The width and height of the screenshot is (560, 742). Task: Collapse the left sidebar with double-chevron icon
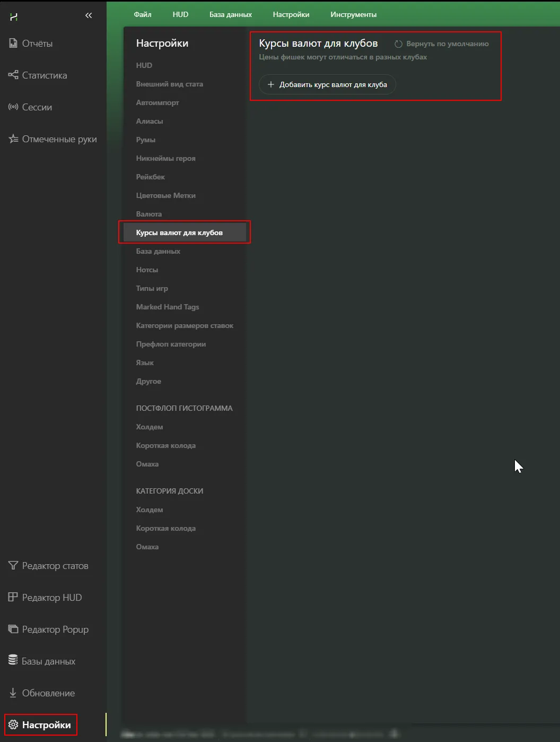tap(89, 16)
